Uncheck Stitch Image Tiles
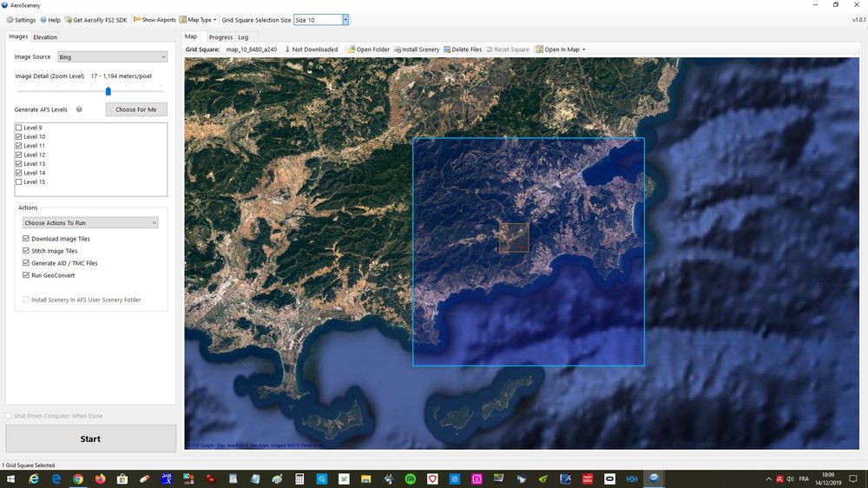Image resolution: width=868 pixels, height=488 pixels. pyautogui.click(x=26, y=251)
